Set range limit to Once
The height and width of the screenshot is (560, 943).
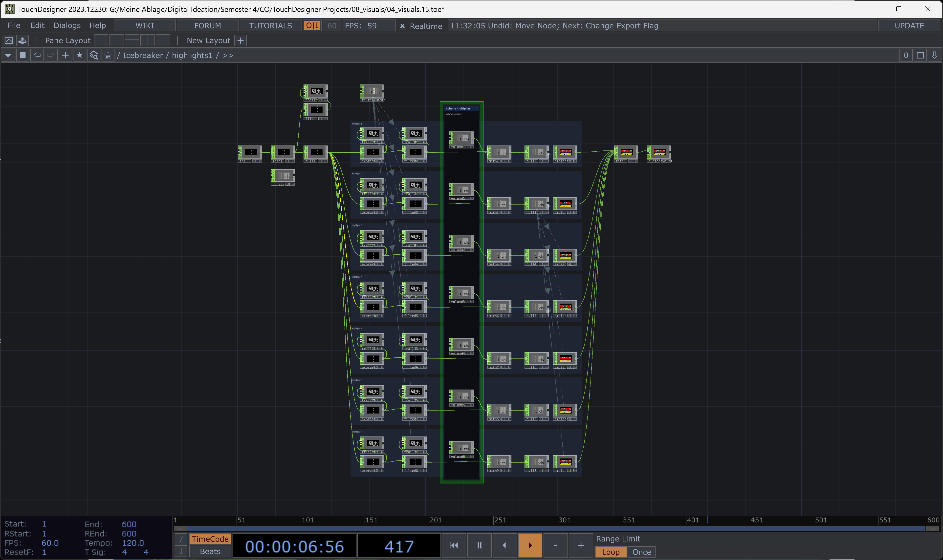pos(641,552)
